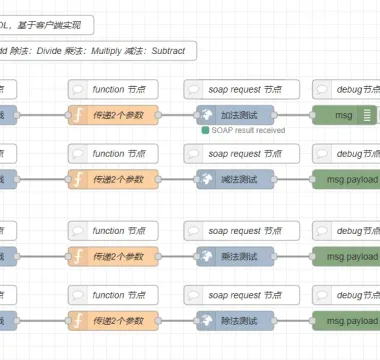Select the wire from 加法测试 to the msg node

293,115
